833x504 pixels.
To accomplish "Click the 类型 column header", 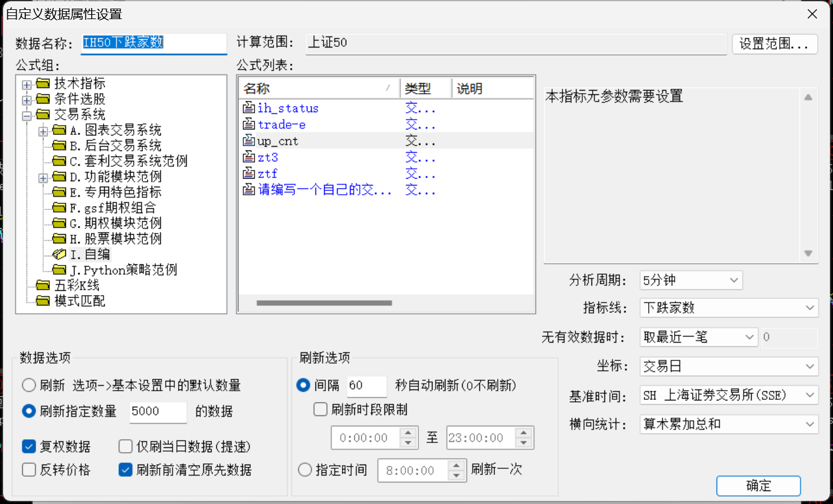I will (425, 89).
